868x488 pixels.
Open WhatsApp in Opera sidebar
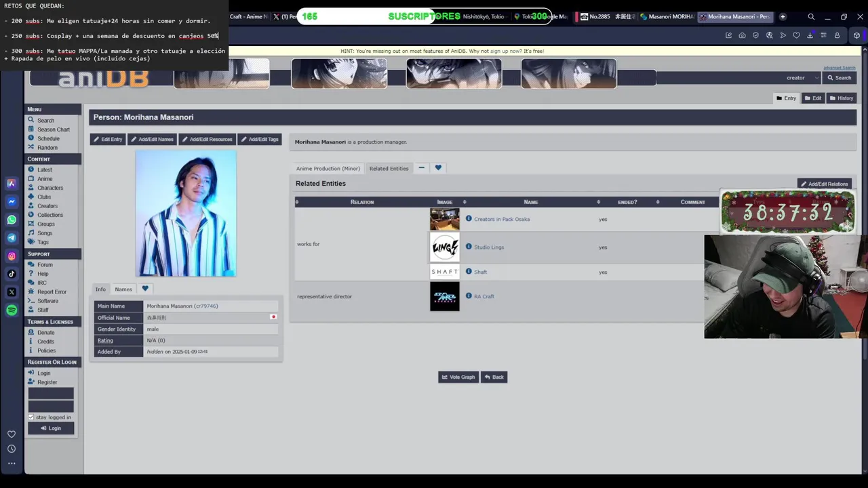12,220
